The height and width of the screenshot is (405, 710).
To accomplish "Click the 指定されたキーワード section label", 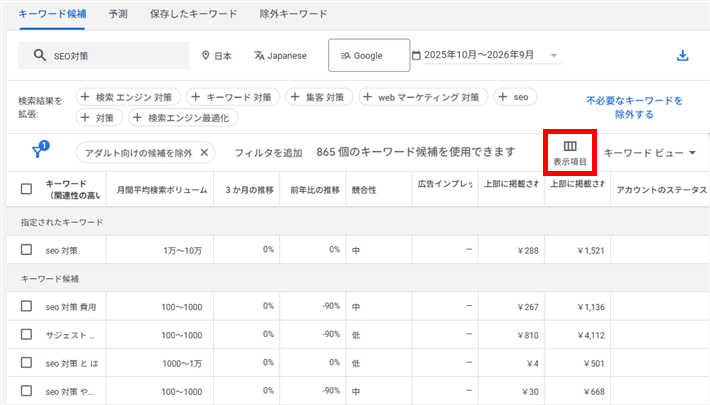I will 62,222.
